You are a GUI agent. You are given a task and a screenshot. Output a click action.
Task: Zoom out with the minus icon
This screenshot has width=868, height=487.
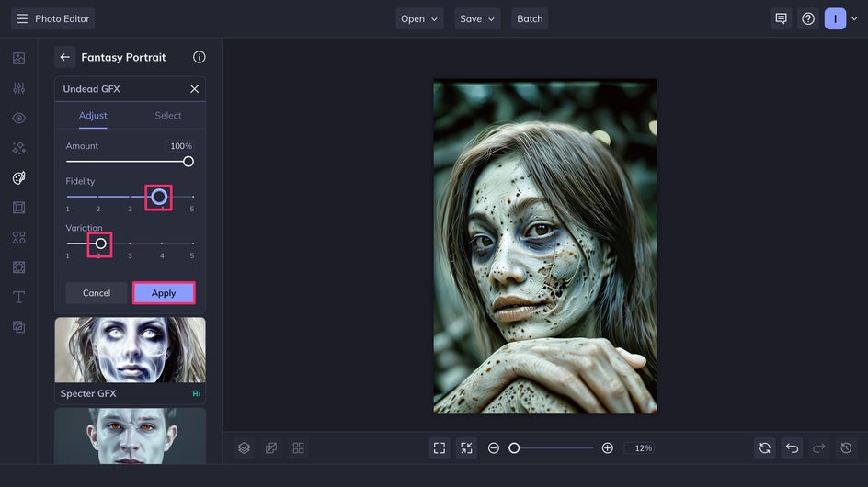pyautogui.click(x=493, y=447)
